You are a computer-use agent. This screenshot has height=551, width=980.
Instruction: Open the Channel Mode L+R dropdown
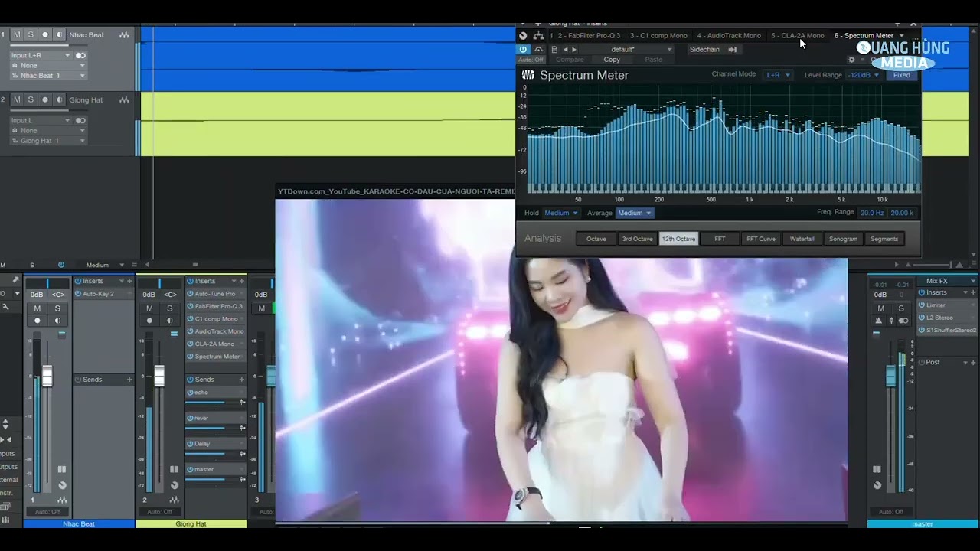[777, 75]
